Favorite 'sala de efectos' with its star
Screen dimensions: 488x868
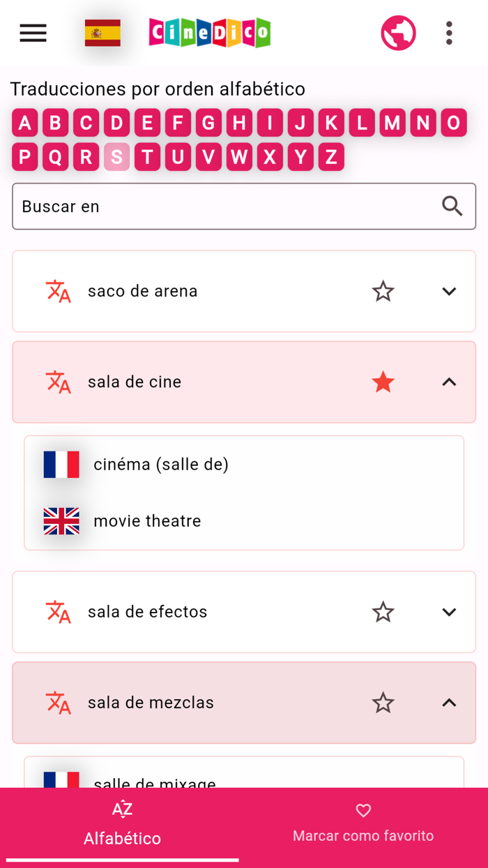click(383, 612)
